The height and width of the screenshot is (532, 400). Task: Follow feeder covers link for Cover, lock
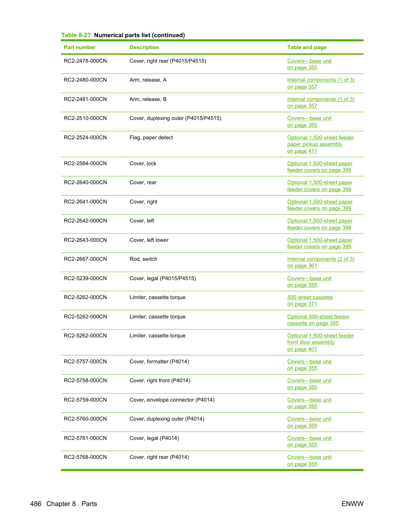[x=320, y=167]
